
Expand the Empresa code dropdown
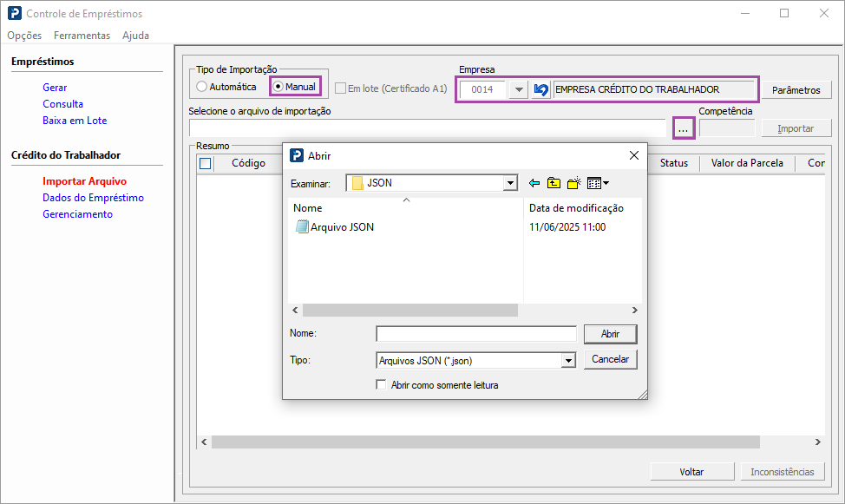(x=519, y=89)
